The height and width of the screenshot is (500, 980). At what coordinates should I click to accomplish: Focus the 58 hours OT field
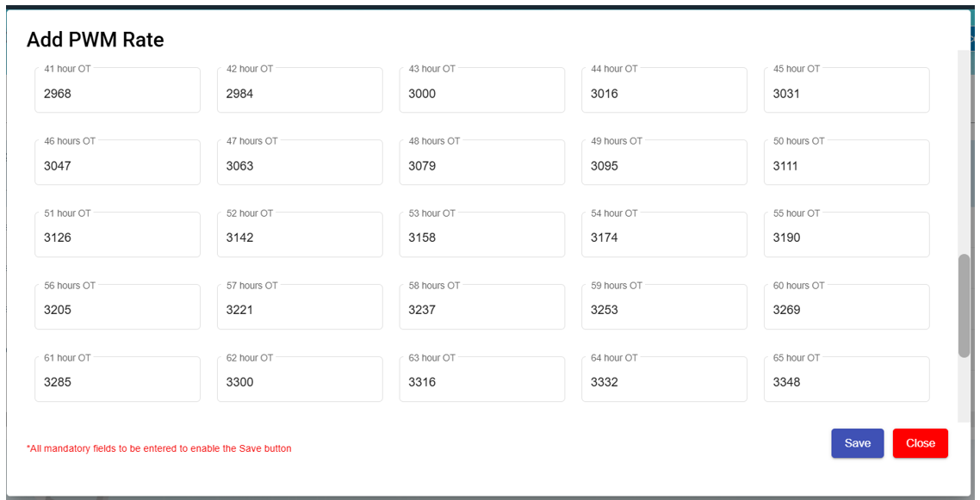pyautogui.click(x=481, y=310)
